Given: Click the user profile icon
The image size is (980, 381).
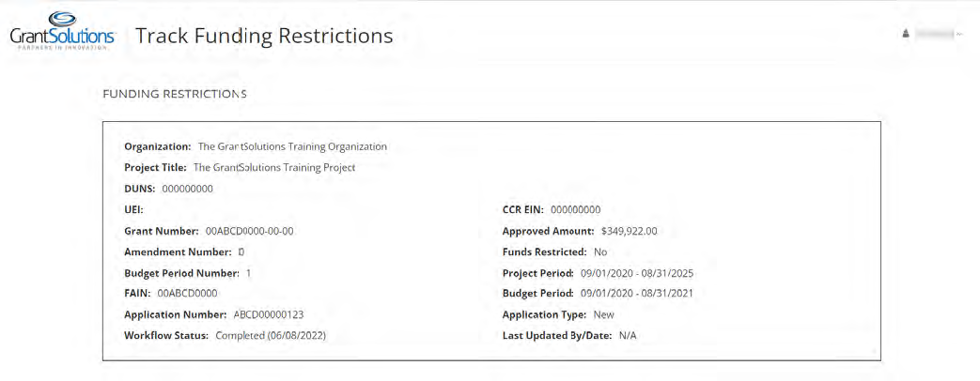Looking at the screenshot, I should coord(906,34).
